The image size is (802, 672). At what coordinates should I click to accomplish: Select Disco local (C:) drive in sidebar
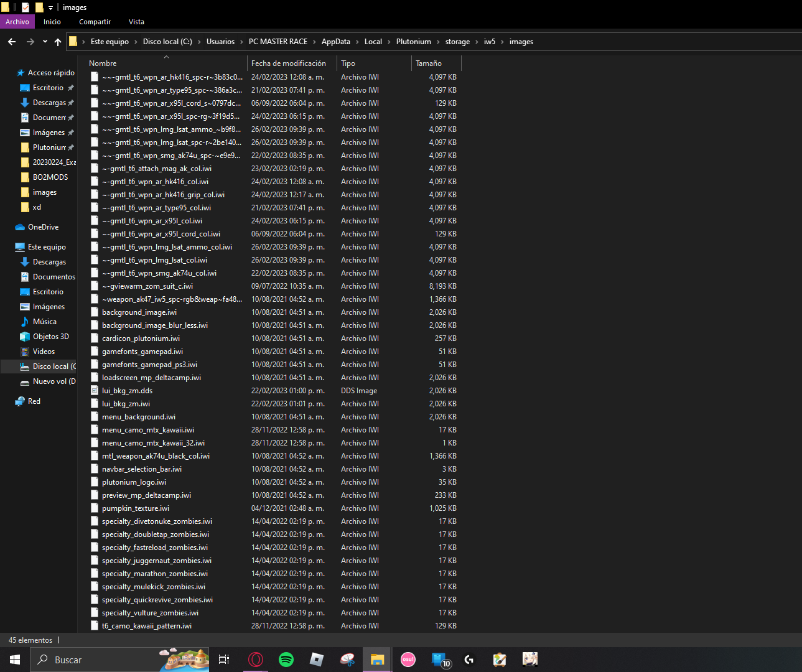47,366
